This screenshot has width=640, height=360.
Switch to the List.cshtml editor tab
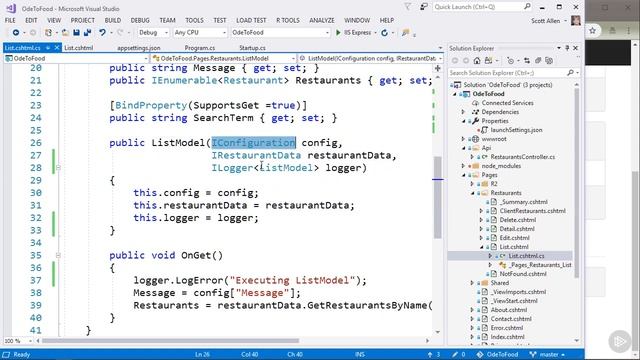[x=79, y=48]
